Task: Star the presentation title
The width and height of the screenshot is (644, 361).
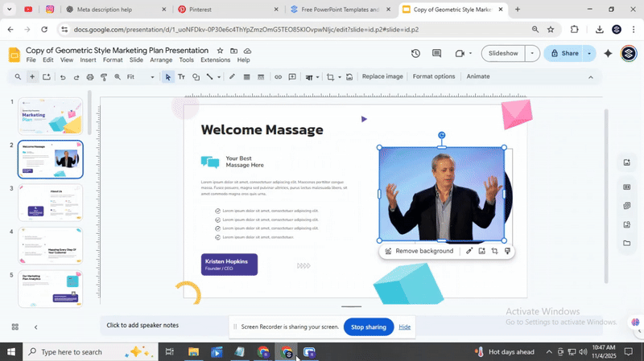Action: pos(221,50)
